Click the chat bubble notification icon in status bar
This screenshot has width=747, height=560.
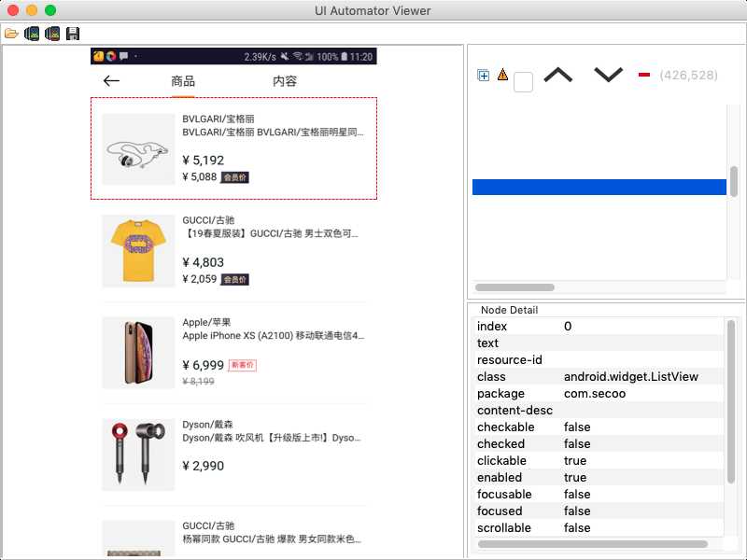point(124,56)
